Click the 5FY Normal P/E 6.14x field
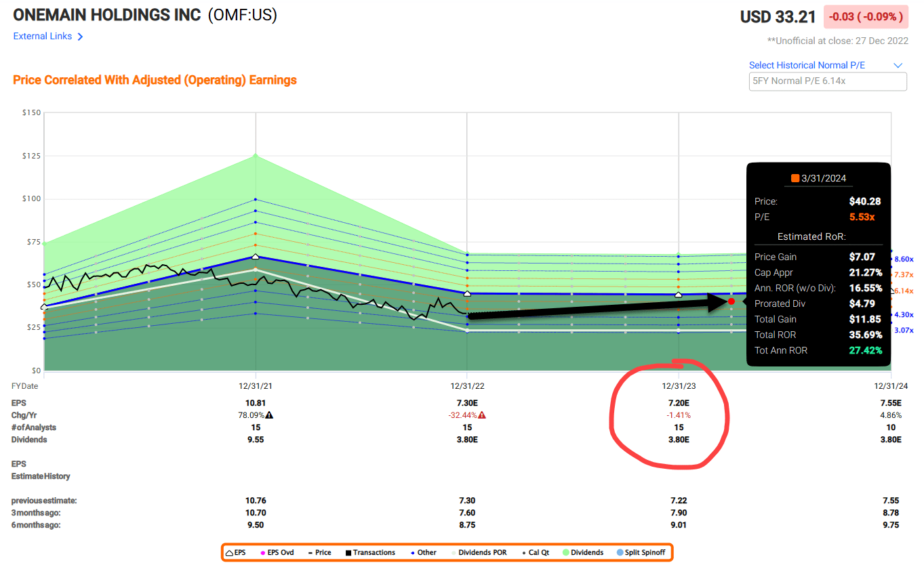 [827, 81]
